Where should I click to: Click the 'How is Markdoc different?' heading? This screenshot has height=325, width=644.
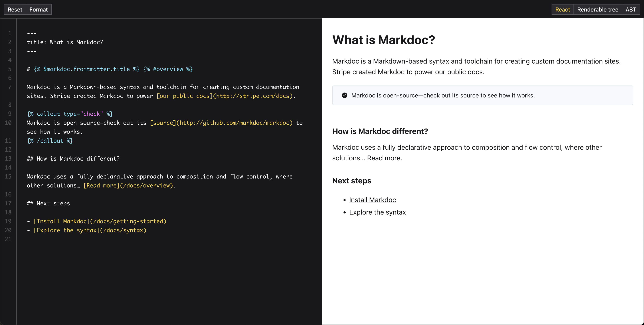click(380, 131)
